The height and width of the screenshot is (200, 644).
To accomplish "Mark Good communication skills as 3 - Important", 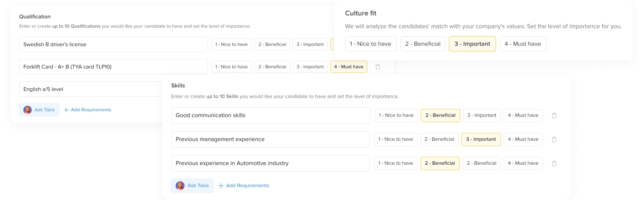I will [481, 115].
